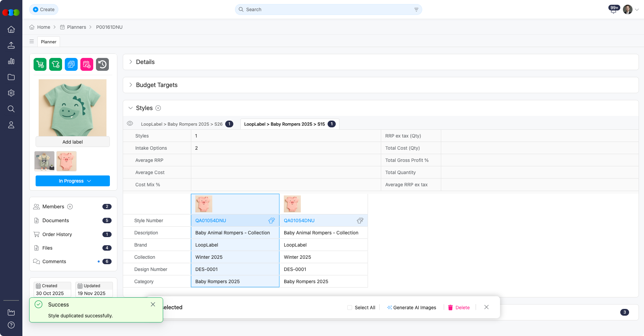The height and width of the screenshot is (336, 644).
Task: Toggle the eye visibility icon in Styles
Action: pyautogui.click(x=130, y=124)
